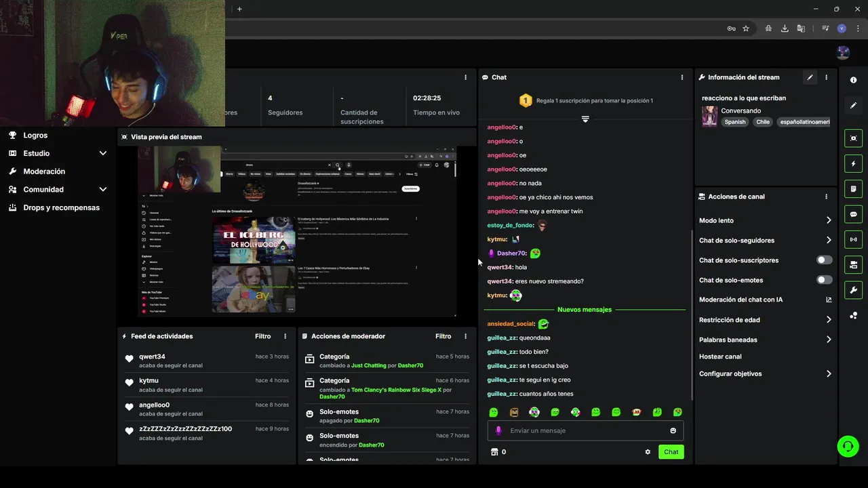868x488 pixels.
Task: Open a new browser tab with plus
Action: click(x=239, y=9)
